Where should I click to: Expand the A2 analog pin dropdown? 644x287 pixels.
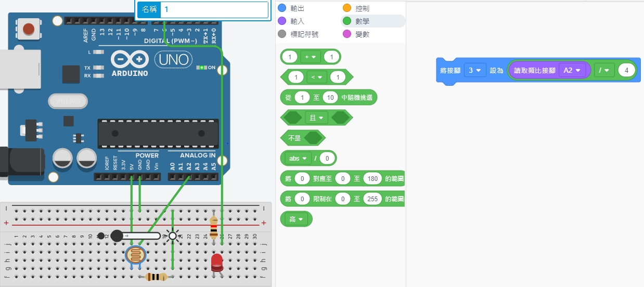[572, 70]
